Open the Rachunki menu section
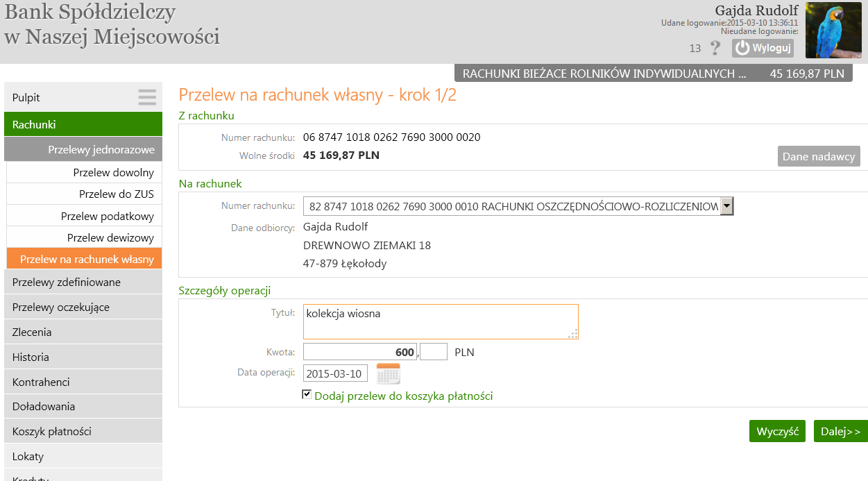This screenshot has height=481, width=868. 83,124
